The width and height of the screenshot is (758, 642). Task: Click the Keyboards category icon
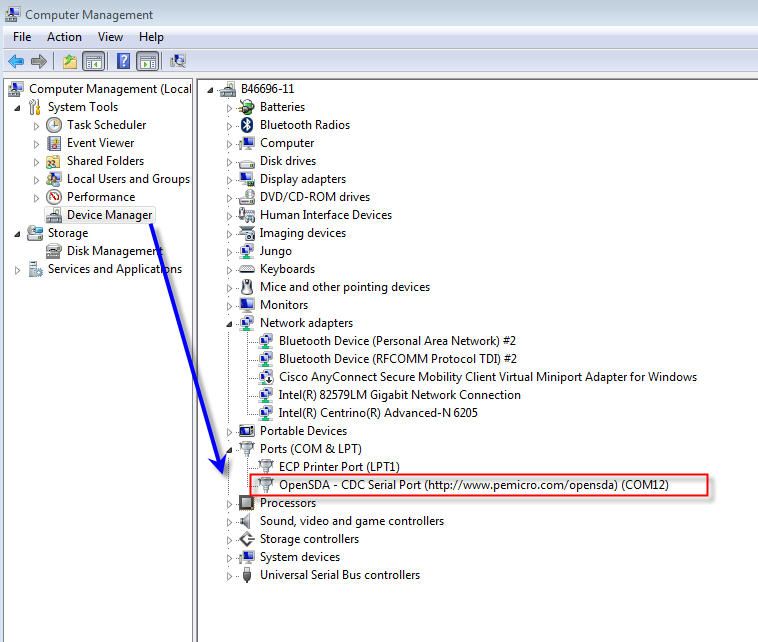[247, 269]
